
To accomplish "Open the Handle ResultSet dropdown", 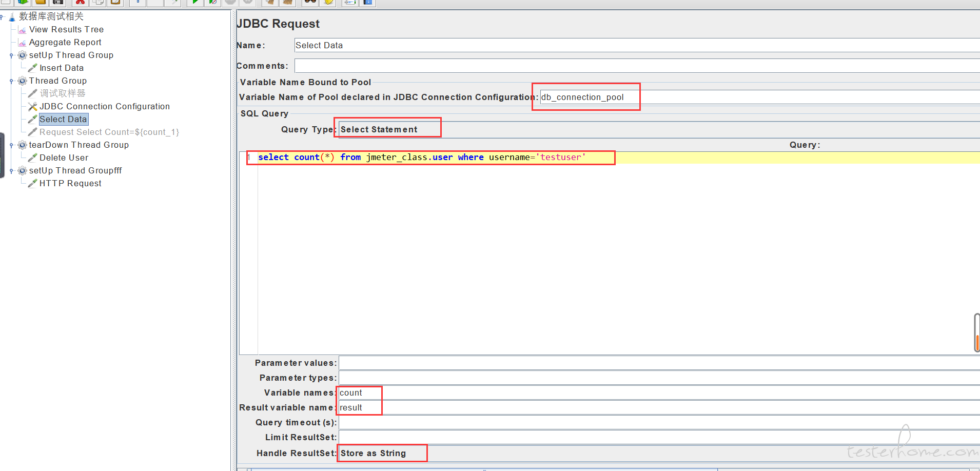I will (x=659, y=453).
